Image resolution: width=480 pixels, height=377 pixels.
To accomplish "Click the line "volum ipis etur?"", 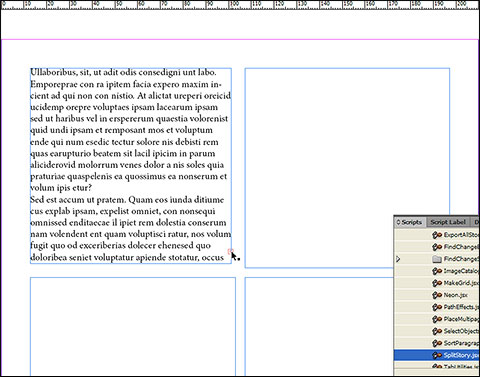I will pyautogui.click(x=61, y=188).
